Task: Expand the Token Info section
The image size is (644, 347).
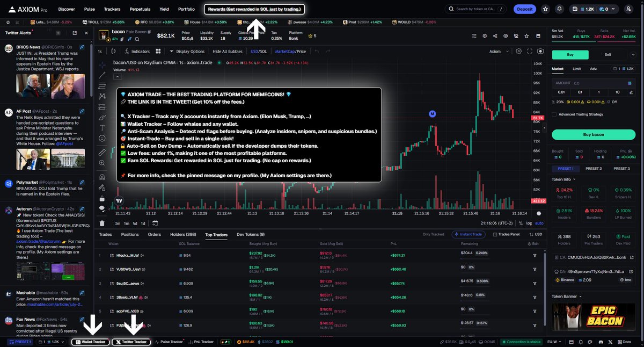Action: tap(563, 179)
